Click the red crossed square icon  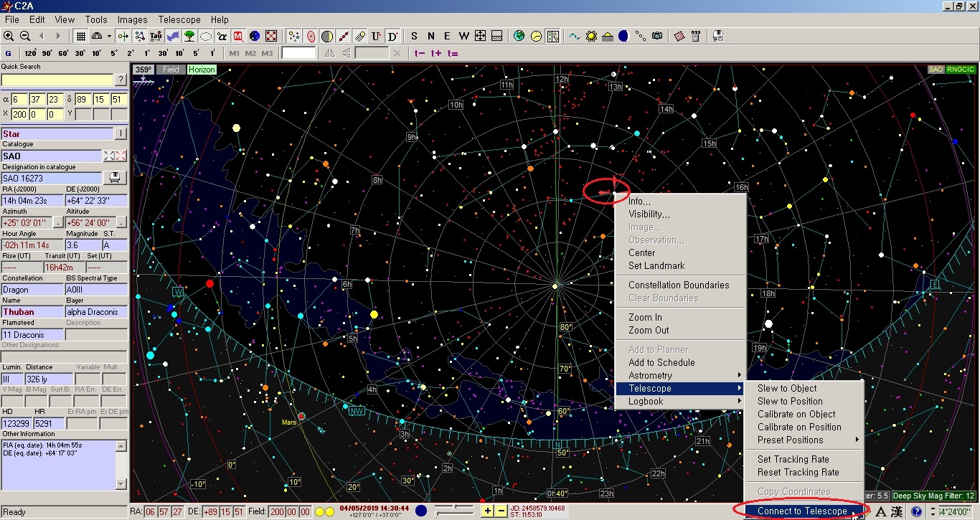pos(271,36)
